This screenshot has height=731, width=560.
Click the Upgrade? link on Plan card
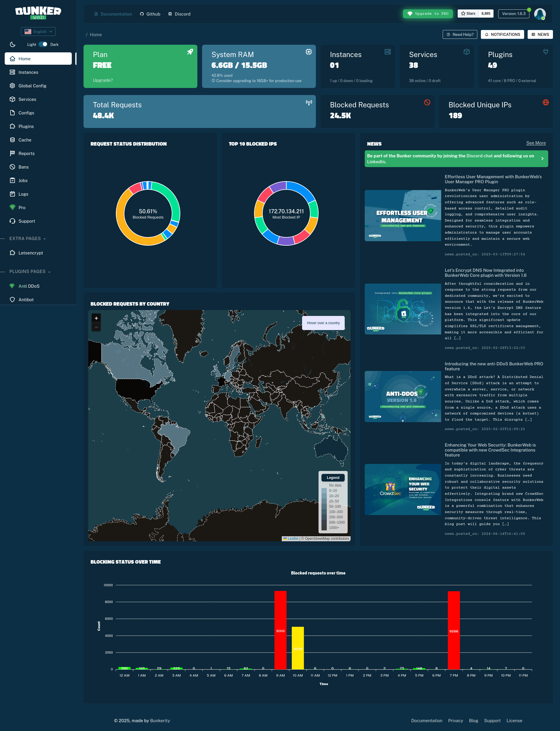coord(103,80)
